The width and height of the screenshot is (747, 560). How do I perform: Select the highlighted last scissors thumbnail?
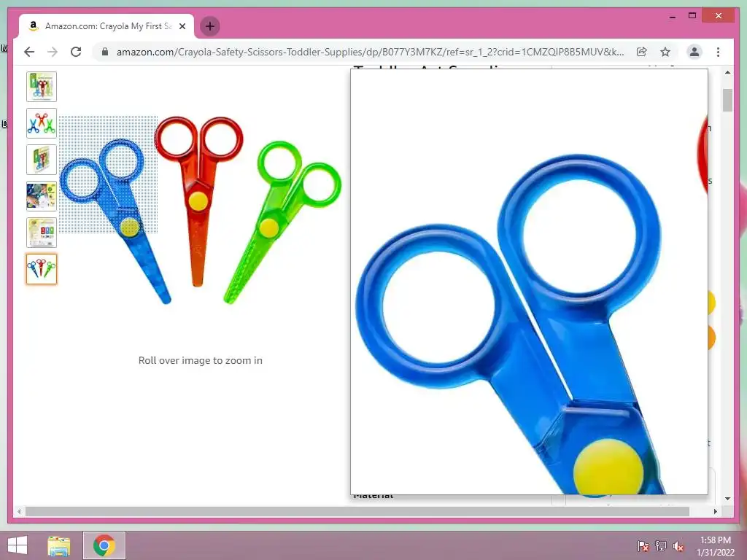[42, 269]
